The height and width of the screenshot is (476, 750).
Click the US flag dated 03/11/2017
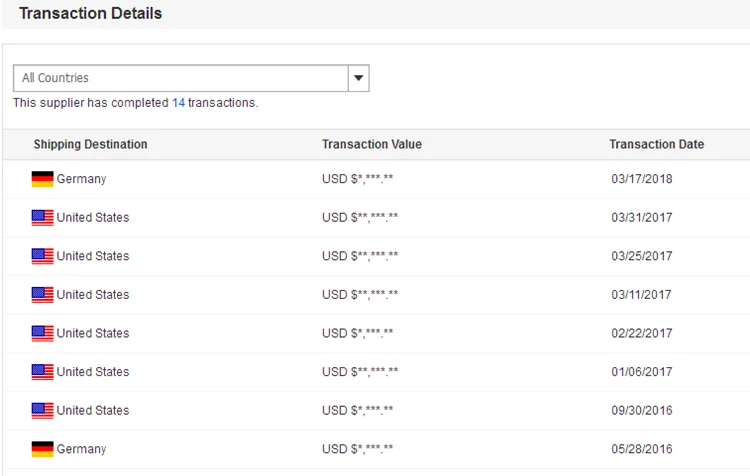click(x=42, y=295)
